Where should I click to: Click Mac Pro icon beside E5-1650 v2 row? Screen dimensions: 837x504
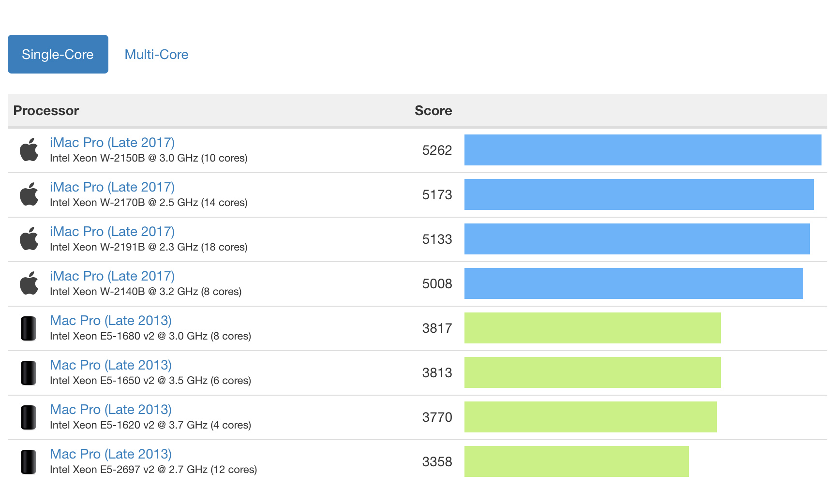click(29, 373)
